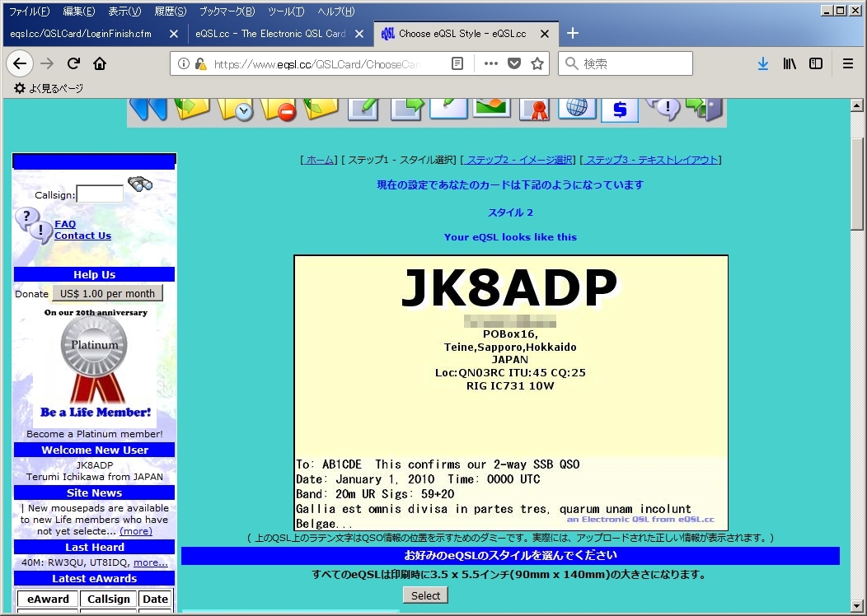Toggle reader view icon in address bar
Viewport: 867px width, 616px height.
click(457, 64)
